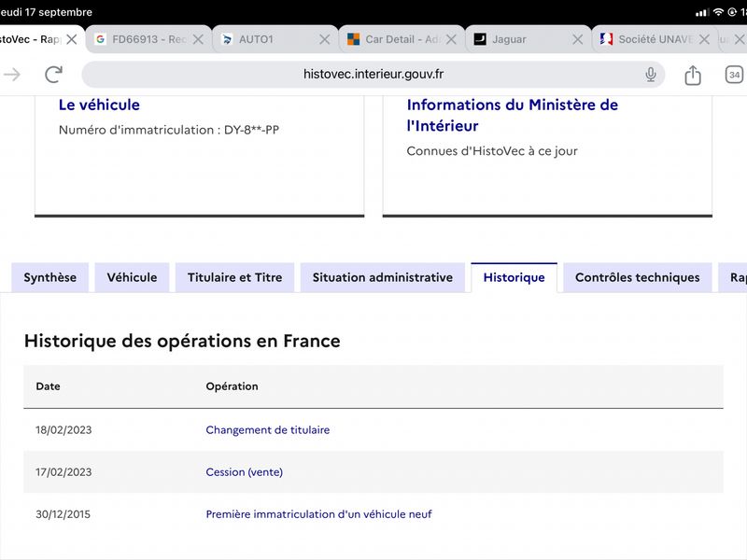Open the tab overview showing 34 tabs
The image size is (747, 560).
click(734, 75)
